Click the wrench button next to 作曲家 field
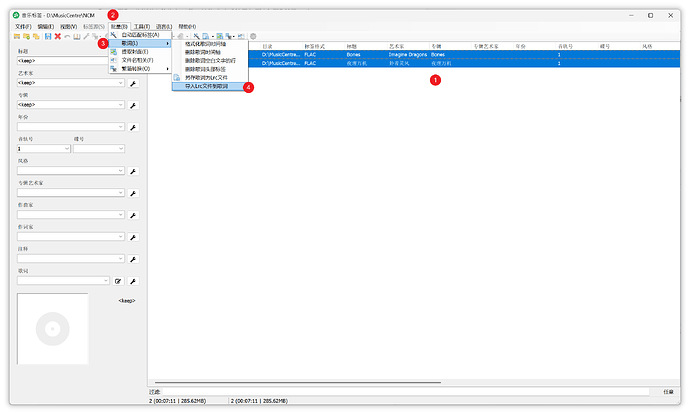690x413 pixels. point(133,215)
